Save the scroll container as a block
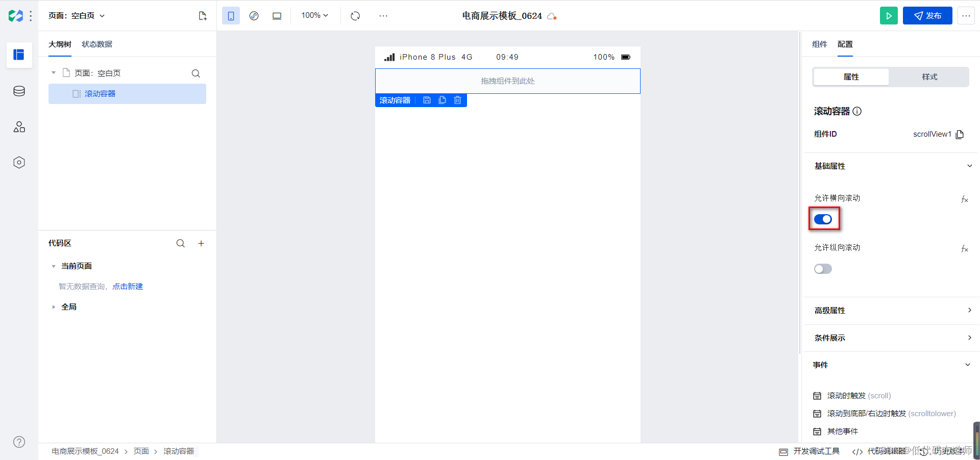Screen dimensions: 980x460 [x=427, y=100]
